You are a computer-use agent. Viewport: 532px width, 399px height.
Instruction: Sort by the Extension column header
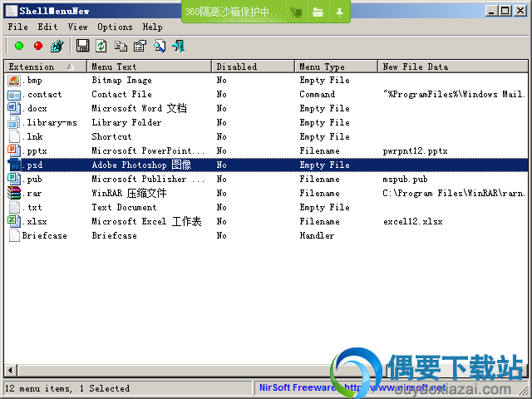[x=45, y=66]
